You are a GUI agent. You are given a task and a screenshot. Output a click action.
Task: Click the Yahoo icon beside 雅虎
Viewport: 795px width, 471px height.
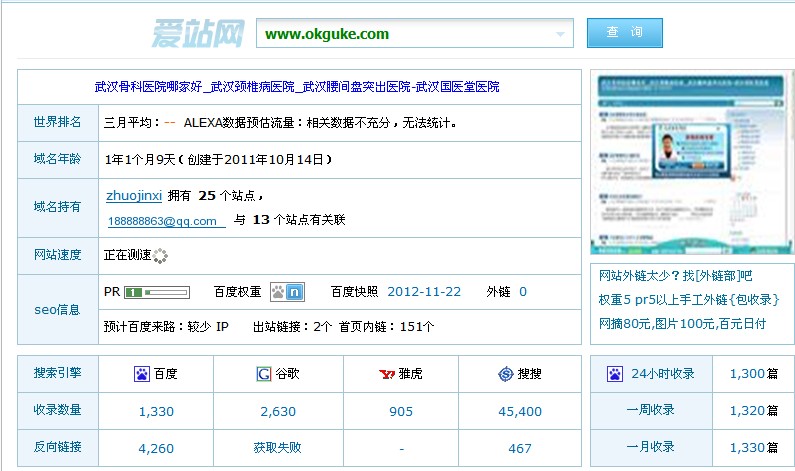pos(385,374)
